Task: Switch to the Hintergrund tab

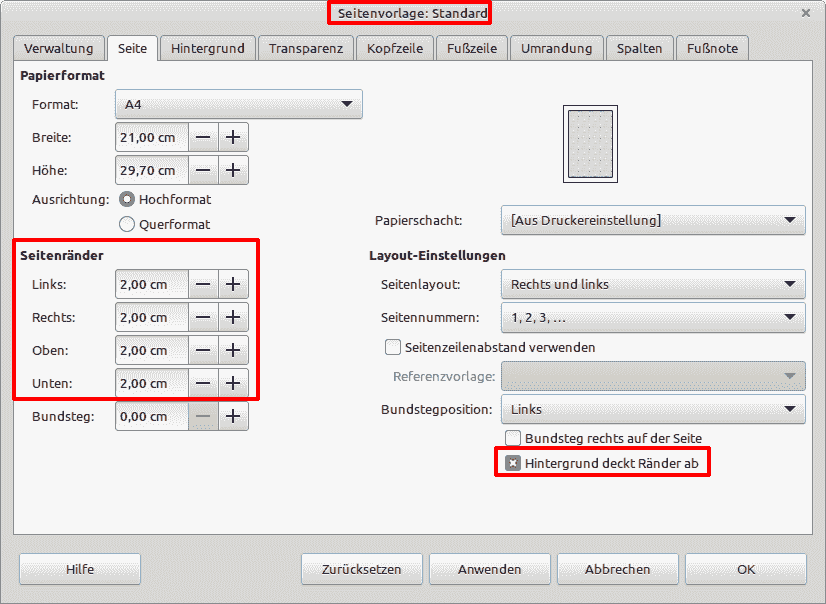Action: coord(207,47)
